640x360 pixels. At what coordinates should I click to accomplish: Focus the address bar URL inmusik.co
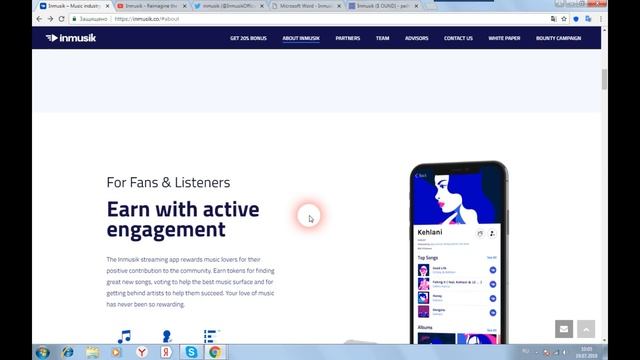(147, 19)
